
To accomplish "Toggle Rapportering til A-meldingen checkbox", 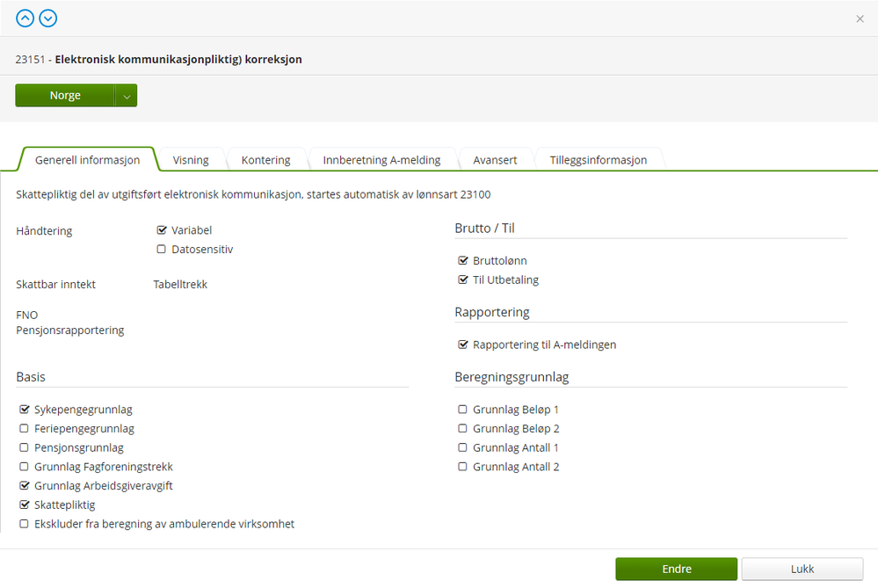I will click(463, 345).
